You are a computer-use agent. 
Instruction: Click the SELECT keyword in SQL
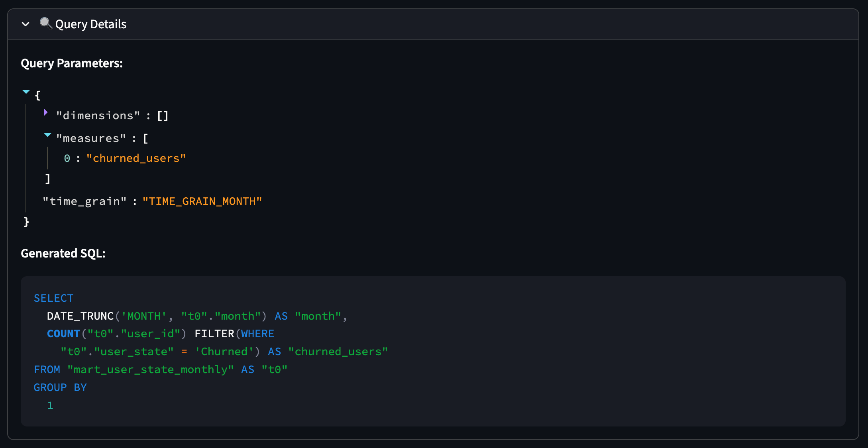(53, 298)
